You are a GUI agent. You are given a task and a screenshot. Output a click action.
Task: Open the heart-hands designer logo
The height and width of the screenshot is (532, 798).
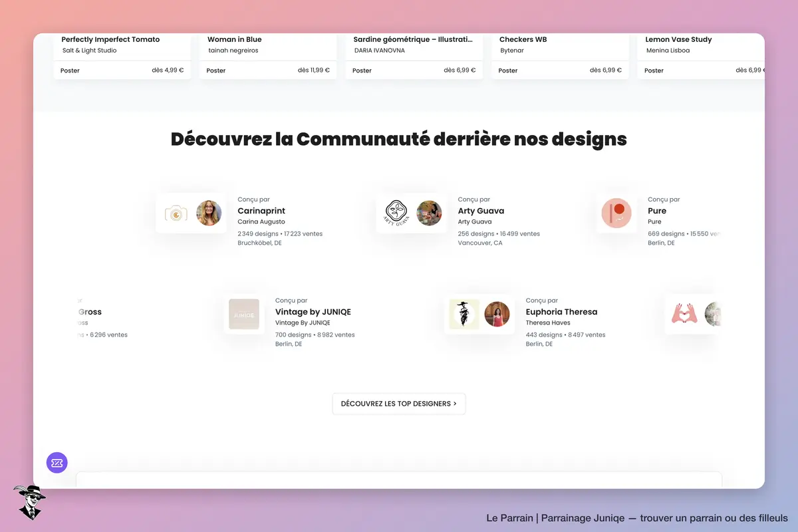pos(684,314)
